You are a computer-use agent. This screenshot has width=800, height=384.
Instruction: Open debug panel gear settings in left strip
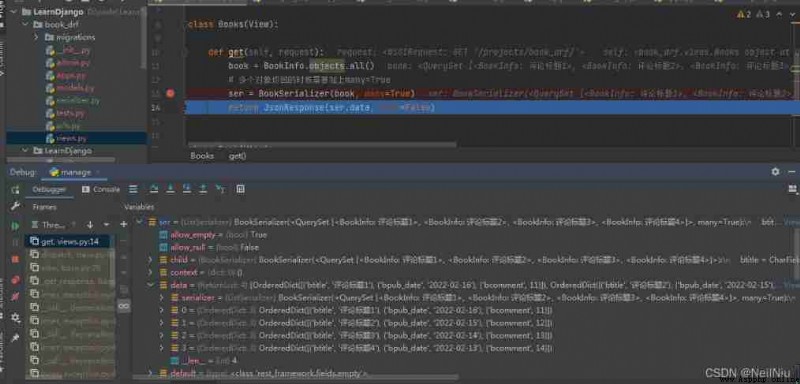coord(15,318)
